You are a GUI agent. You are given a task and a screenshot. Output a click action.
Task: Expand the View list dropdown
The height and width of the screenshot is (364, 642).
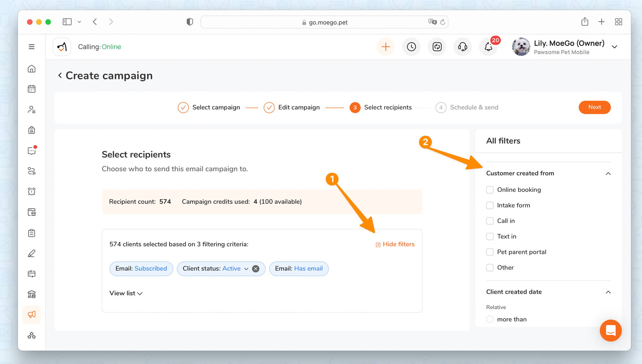[x=126, y=293]
